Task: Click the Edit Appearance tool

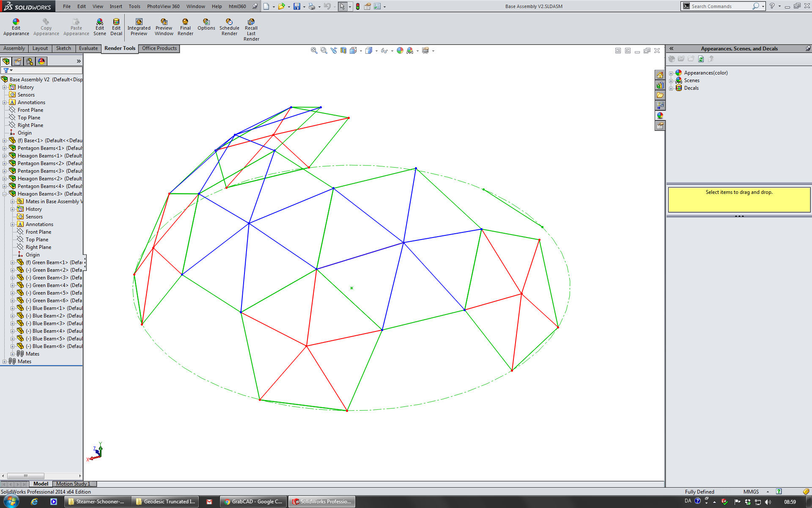Action: [x=16, y=27]
